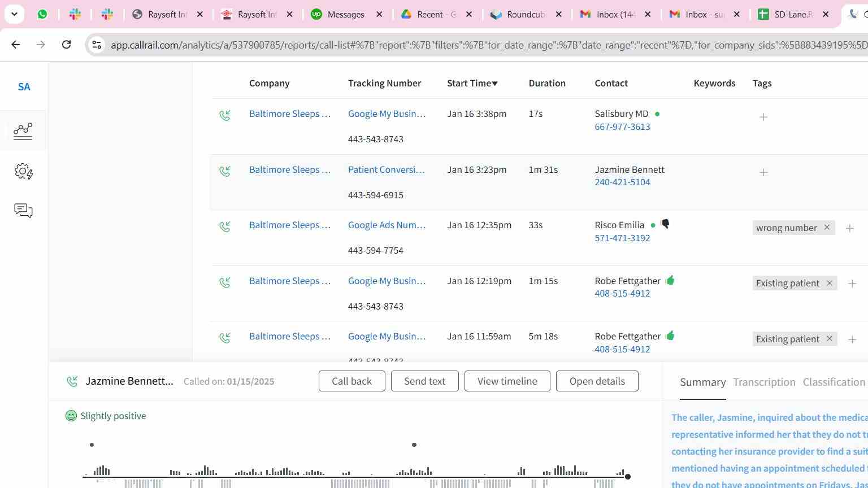The height and width of the screenshot is (488, 868).
Task: Add a tag to Salisbury MD call
Action: pyautogui.click(x=763, y=117)
